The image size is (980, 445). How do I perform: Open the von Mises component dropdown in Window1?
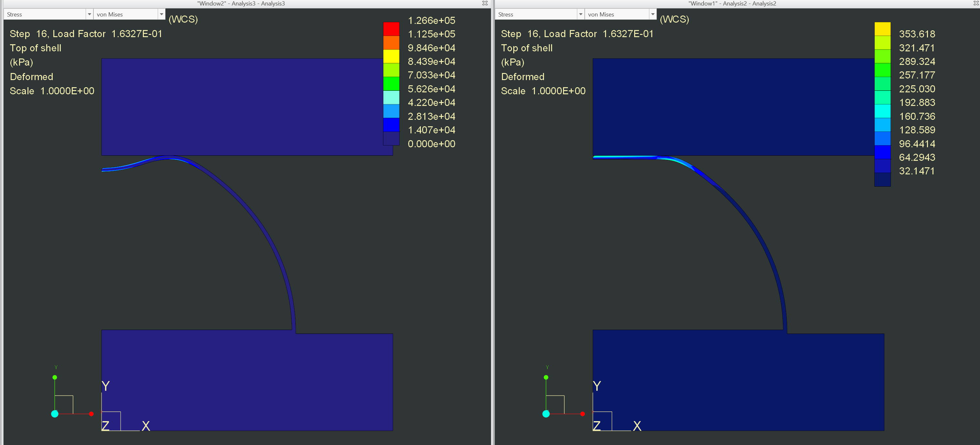(653, 14)
